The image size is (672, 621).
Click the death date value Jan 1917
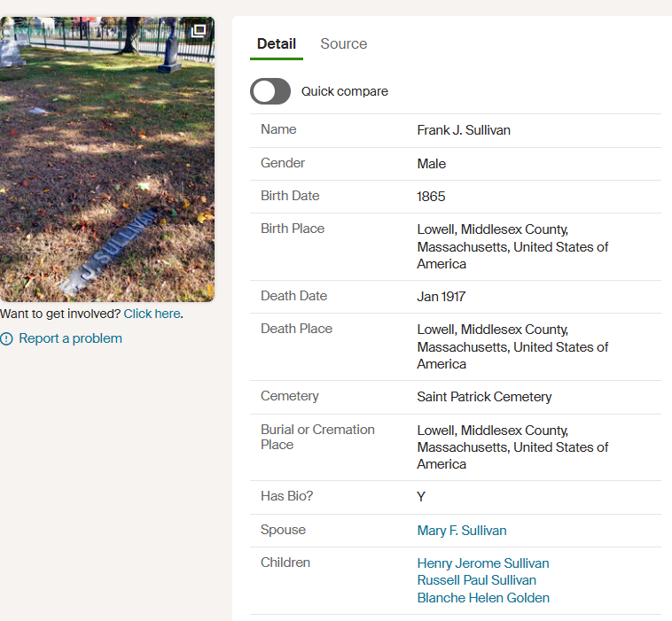click(441, 297)
